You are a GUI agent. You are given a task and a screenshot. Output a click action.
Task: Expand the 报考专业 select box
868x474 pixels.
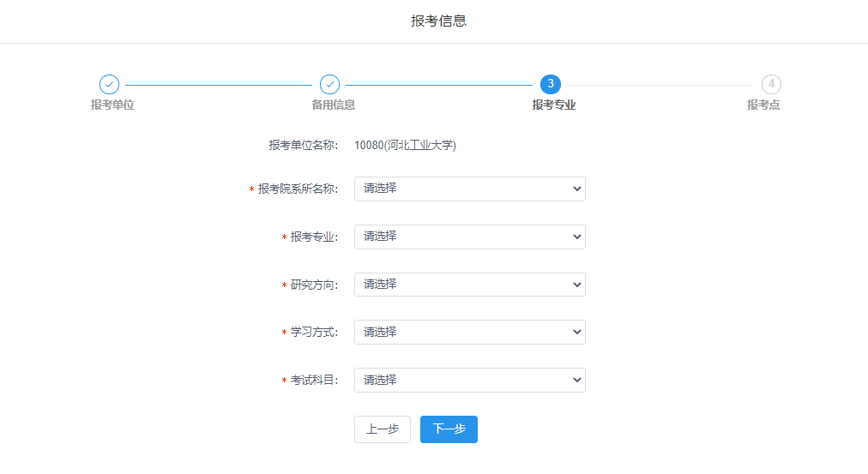click(469, 237)
